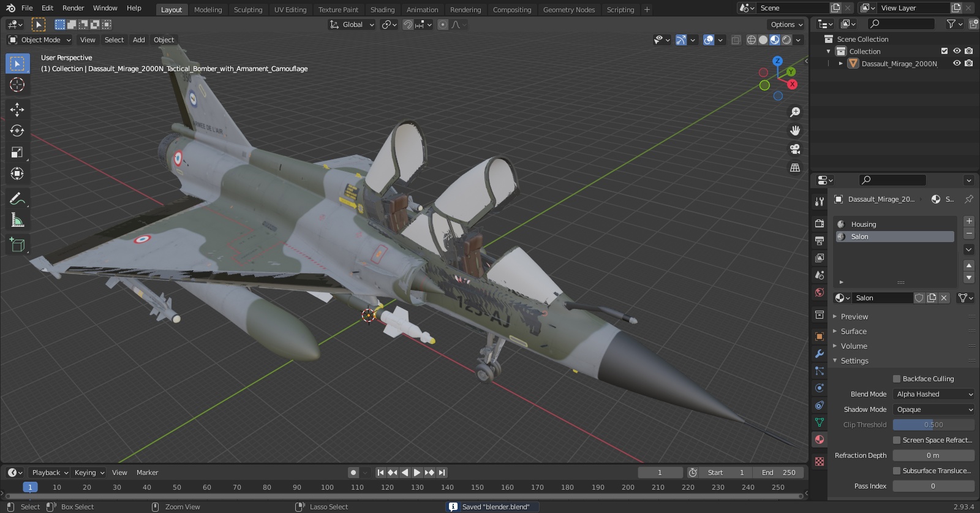The width and height of the screenshot is (980, 513).
Task: Switch to rendered viewport shading
Action: pos(786,40)
